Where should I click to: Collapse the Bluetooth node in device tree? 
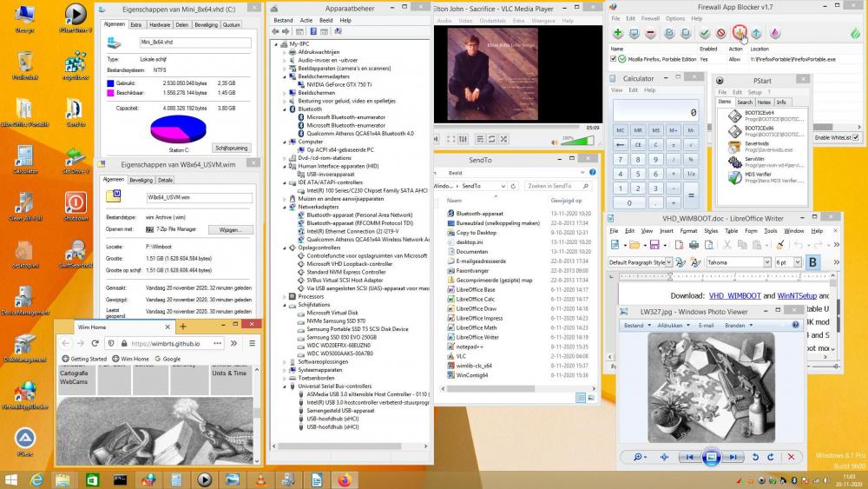285,109
